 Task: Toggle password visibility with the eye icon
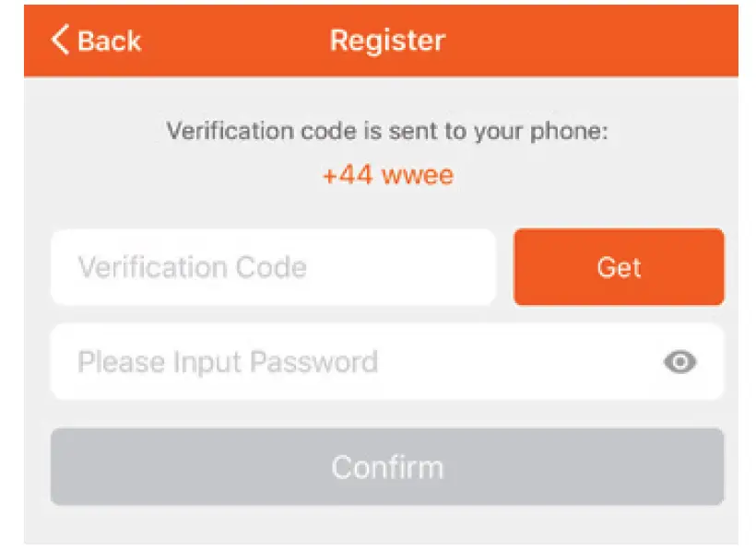click(x=680, y=362)
